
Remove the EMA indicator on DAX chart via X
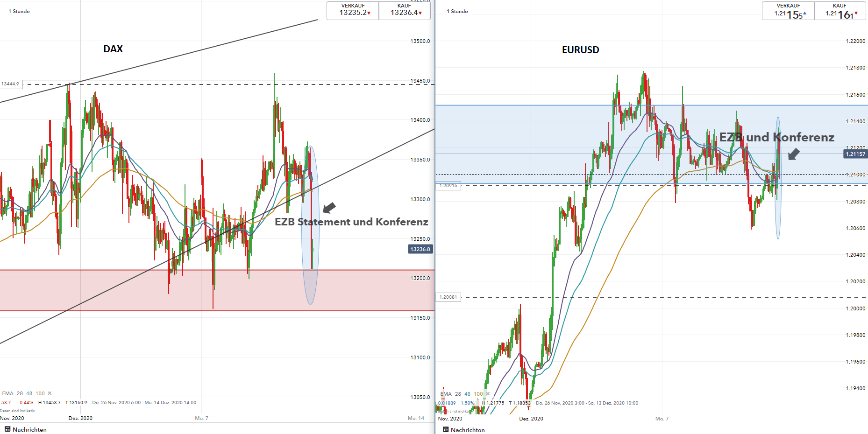[50, 393]
